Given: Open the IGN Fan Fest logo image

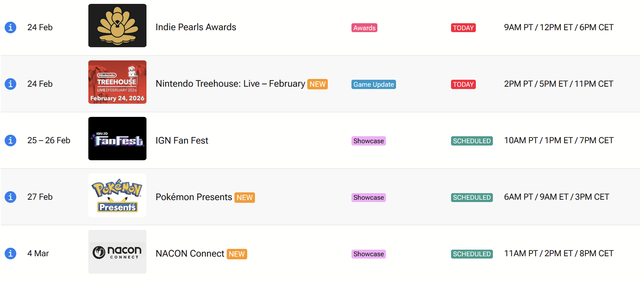Looking at the screenshot, I should (x=117, y=139).
